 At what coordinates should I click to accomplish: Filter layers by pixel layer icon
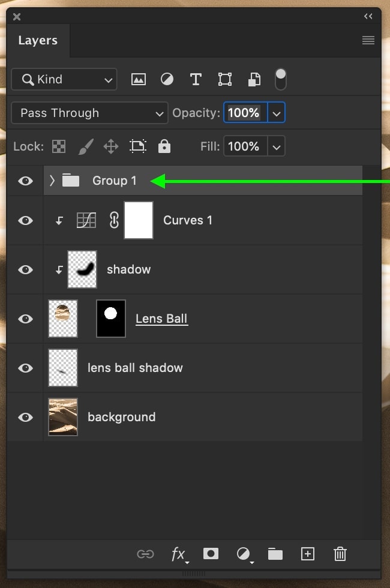(x=139, y=79)
